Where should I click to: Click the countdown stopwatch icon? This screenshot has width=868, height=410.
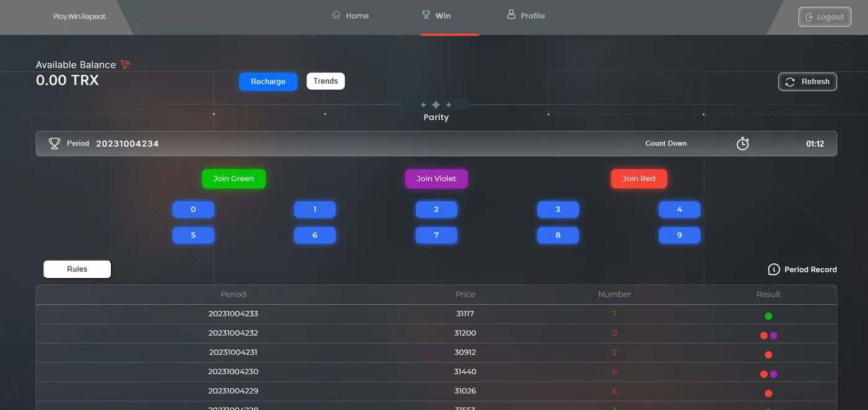[743, 143]
